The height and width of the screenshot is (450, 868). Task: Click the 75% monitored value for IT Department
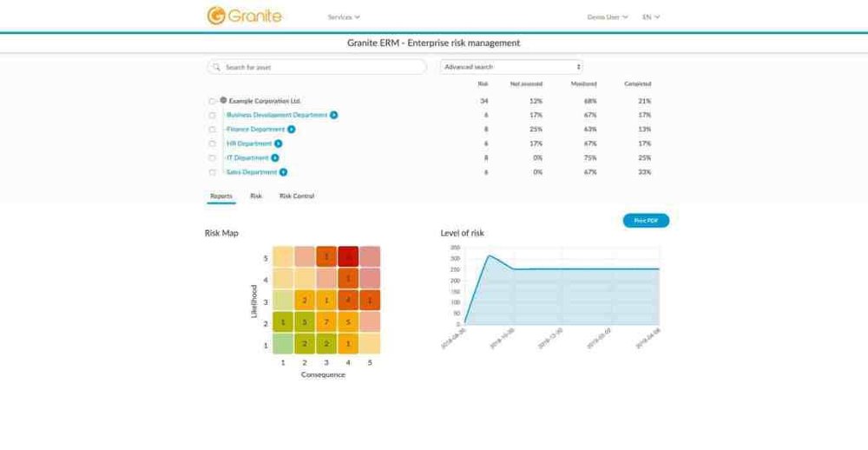[590, 158]
